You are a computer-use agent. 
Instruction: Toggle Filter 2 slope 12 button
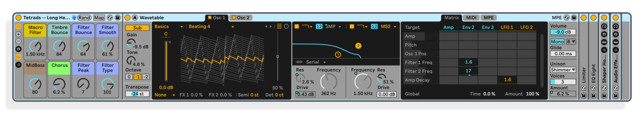(x=374, y=26)
